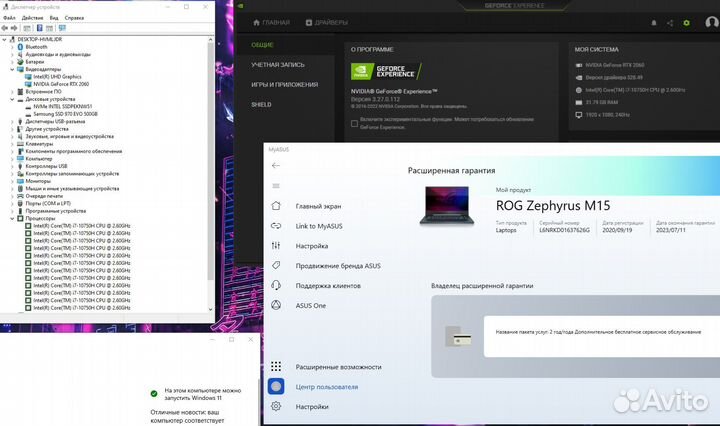Select Центр пользователя avatar icon
720x426 pixels.
coord(276,387)
